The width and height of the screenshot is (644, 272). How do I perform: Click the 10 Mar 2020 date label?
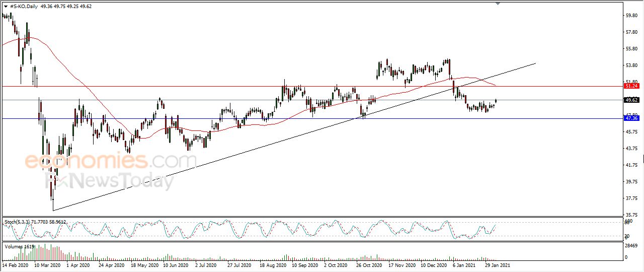coord(48,264)
